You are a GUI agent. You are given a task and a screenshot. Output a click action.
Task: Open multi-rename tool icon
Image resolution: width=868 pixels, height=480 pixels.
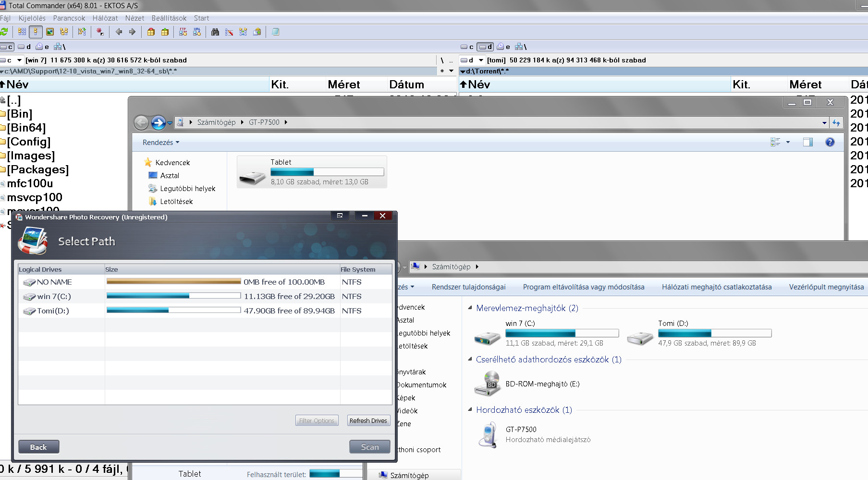(229, 32)
